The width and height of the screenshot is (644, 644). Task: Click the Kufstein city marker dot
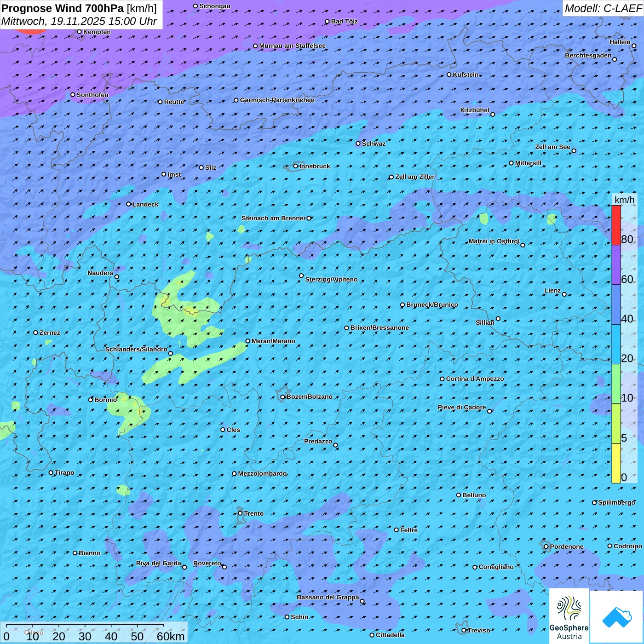[x=449, y=75]
